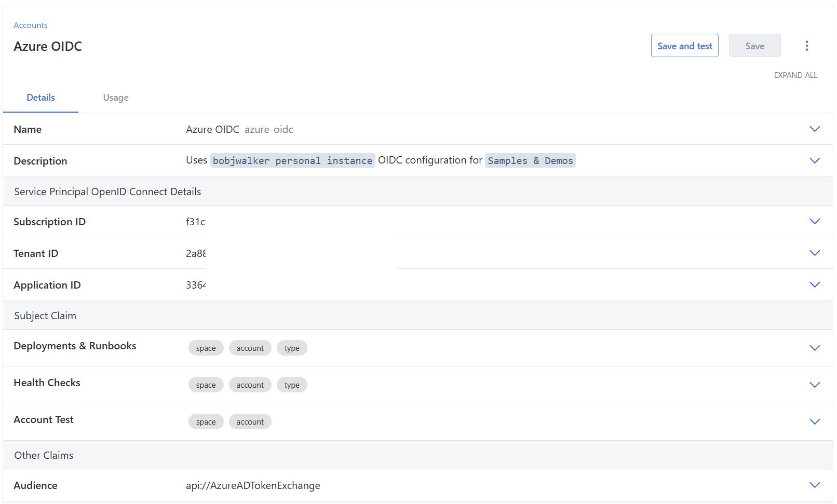Click the bobjwalker personal instance description chip
837x504 pixels.
(292, 160)
